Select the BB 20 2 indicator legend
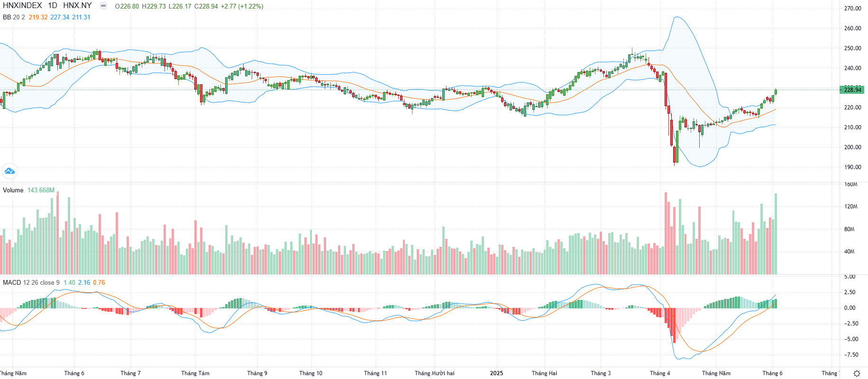 pos(14,17)
